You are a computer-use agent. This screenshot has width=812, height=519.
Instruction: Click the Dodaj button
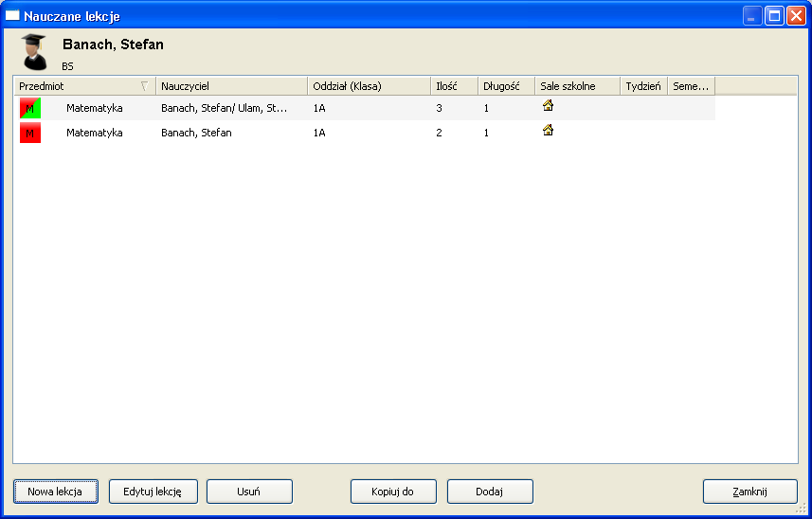[490, 492]
